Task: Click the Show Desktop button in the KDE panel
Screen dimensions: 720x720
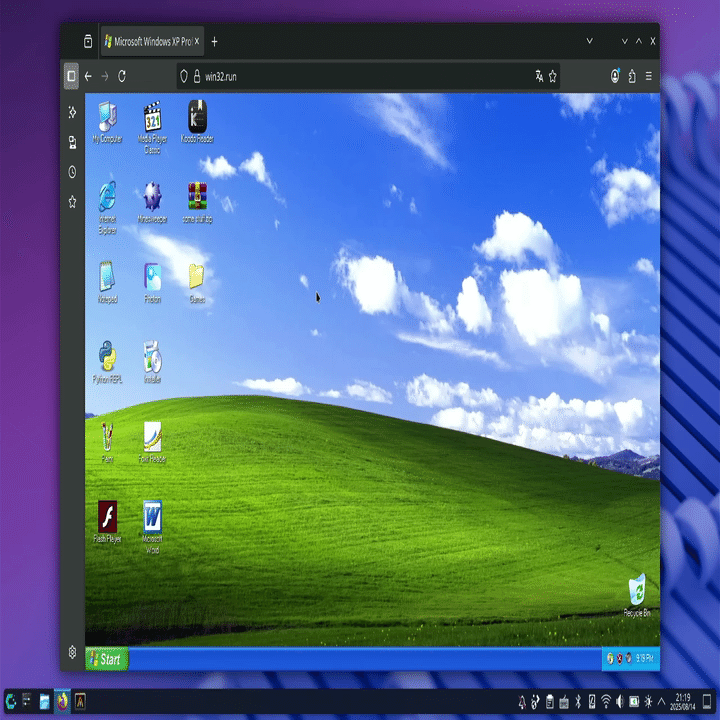Action: point(707,701)
